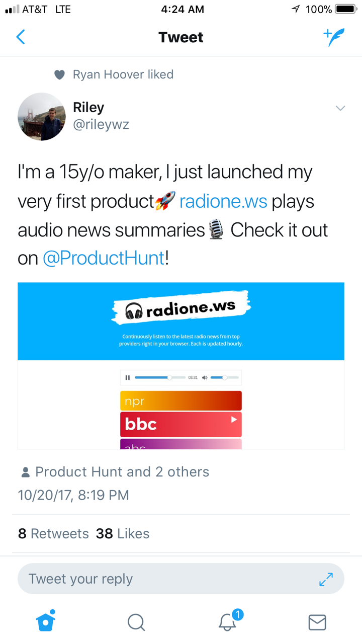Open the radione.ws preview image

(181, 366)
